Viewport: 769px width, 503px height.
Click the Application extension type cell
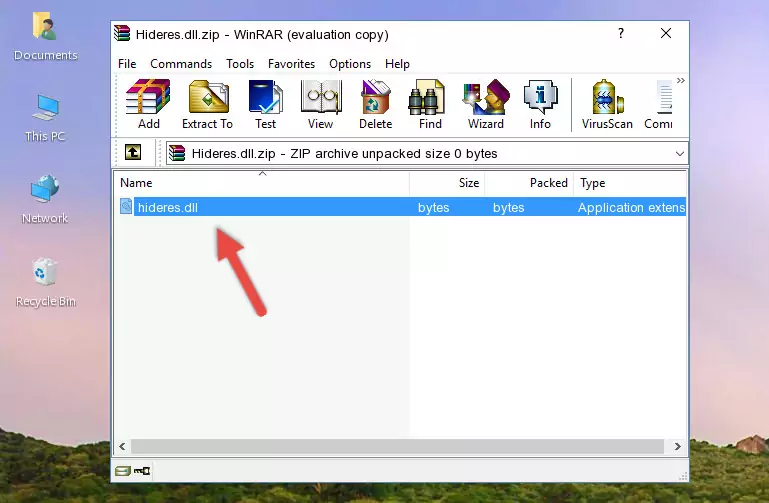pos(631,207)
